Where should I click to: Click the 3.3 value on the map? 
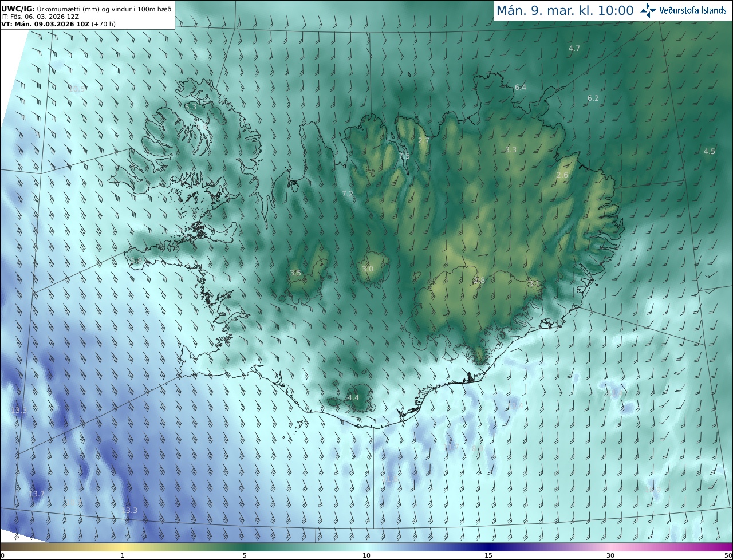511,150
